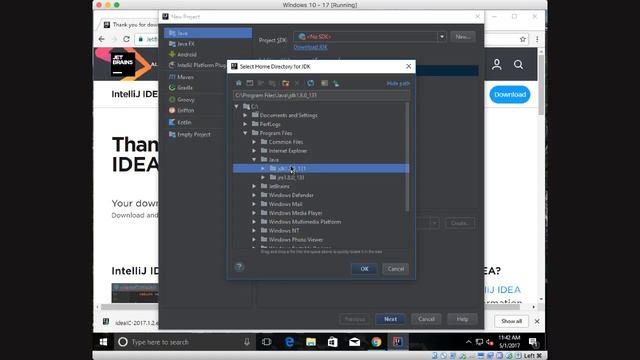
Task: Click Show all in the Chrome downloads bar
Action: click(511, 321)
